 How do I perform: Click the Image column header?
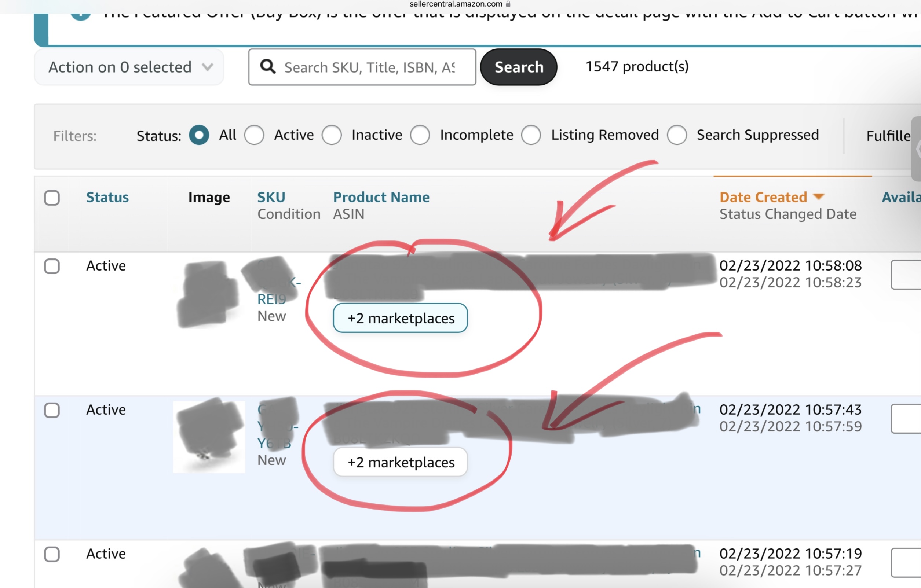point(209,197)
